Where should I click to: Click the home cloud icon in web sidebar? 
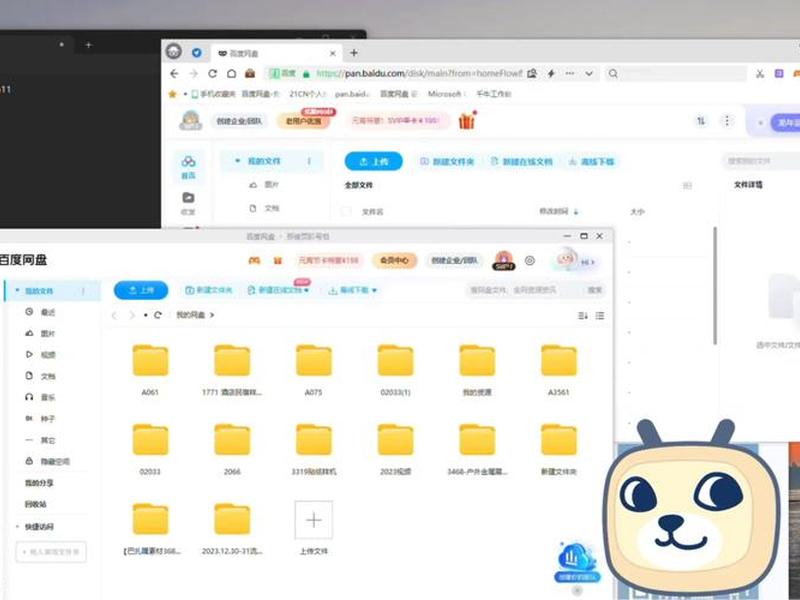point(188,166)
